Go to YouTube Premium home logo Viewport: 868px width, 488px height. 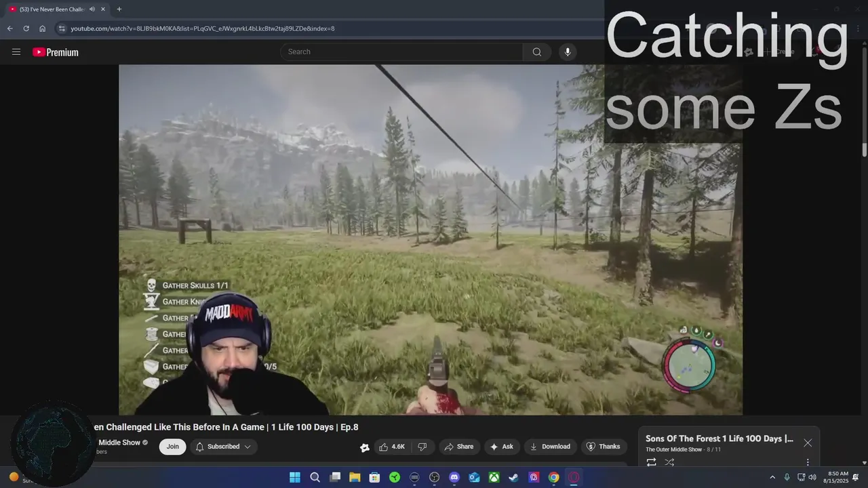pos(56,52)
